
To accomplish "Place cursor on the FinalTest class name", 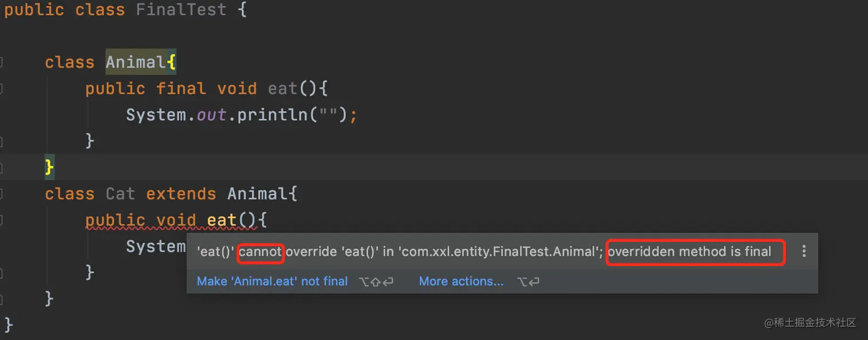I will [181, 10].
